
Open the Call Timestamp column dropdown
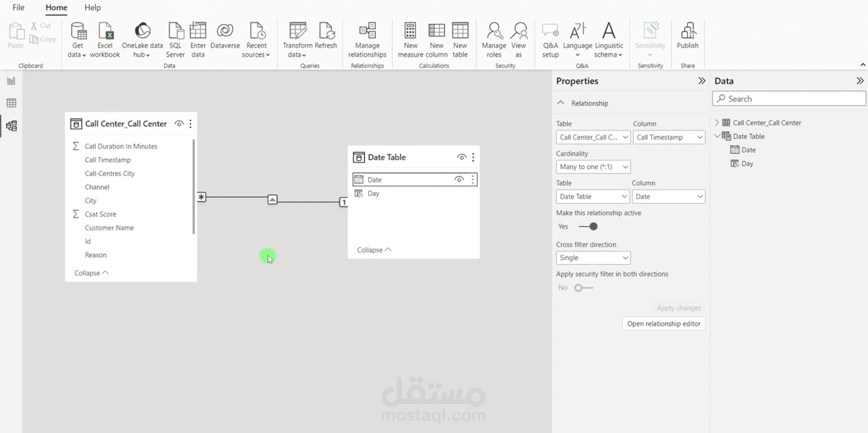pos(669,137)
